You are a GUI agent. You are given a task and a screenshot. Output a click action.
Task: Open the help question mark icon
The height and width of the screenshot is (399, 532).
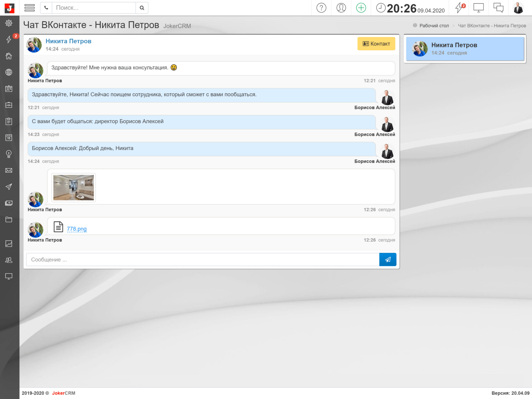click(321, 8)
